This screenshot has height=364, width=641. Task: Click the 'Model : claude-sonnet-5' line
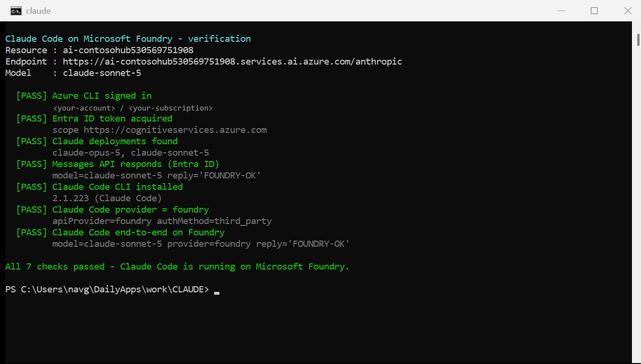73,73
